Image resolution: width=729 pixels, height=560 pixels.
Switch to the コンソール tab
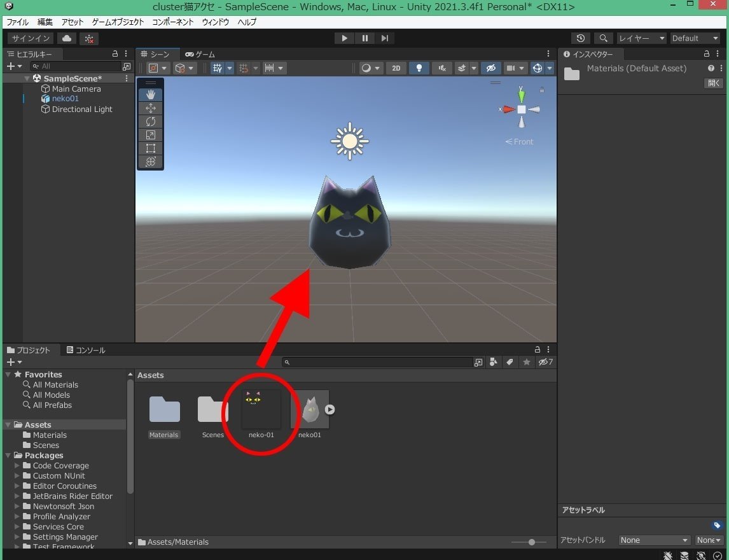click(x=86, y=350)
